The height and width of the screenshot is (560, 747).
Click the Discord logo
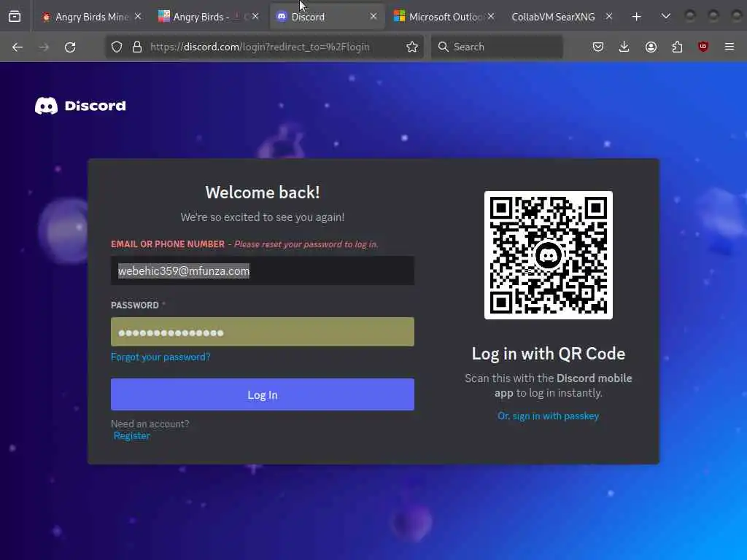80,106
